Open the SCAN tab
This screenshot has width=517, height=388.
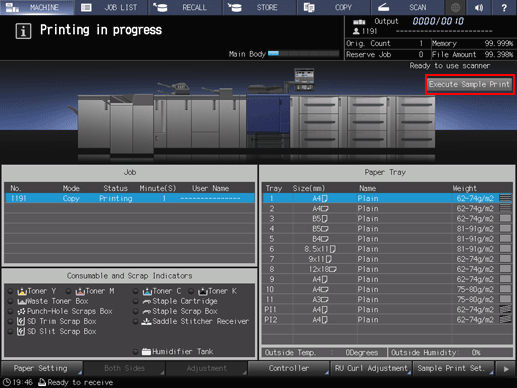pos(408,7)
